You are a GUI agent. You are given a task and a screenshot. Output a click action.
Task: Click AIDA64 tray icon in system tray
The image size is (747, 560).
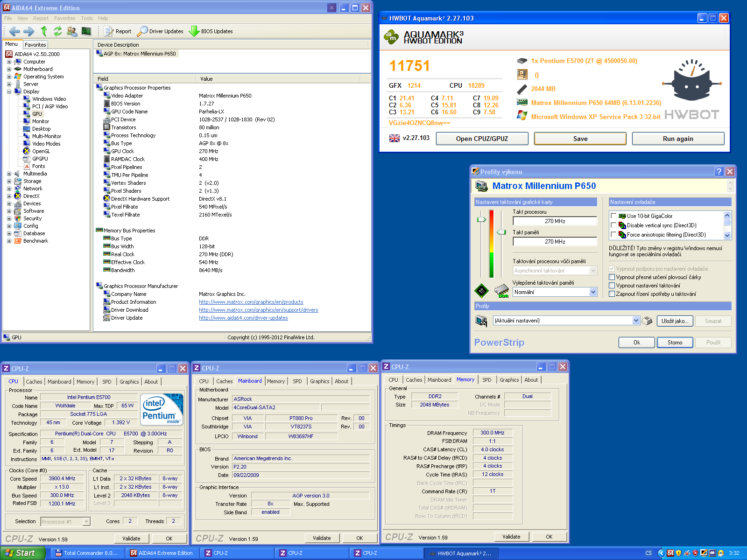(x=670, y=553)
